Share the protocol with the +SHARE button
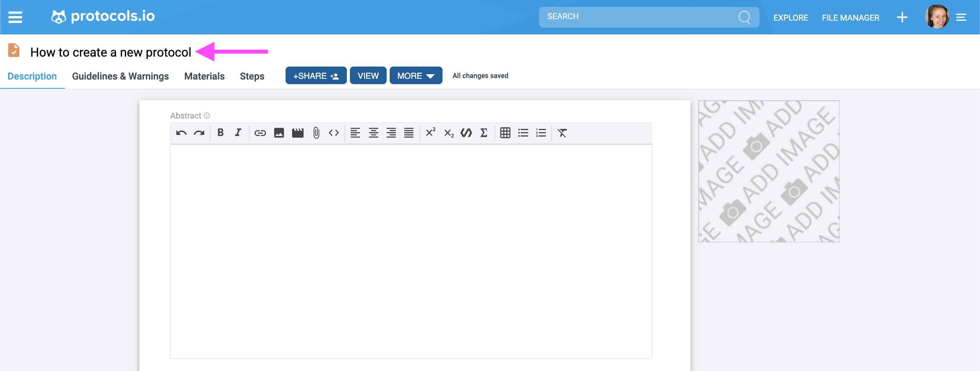Screen dimensions: 980x371 316,75
